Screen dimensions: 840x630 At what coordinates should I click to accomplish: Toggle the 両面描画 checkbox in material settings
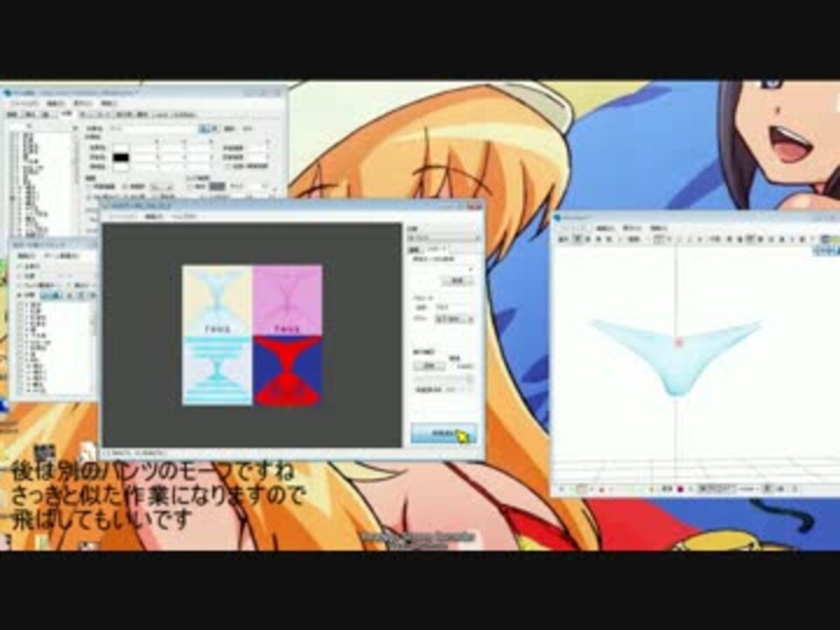point(101,186)
